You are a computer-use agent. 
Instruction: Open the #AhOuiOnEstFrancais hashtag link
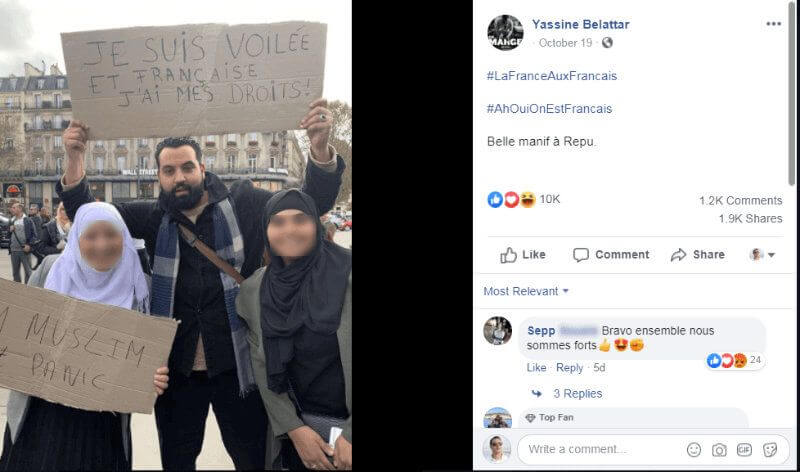pyautogui.click(x=549, y=109)
